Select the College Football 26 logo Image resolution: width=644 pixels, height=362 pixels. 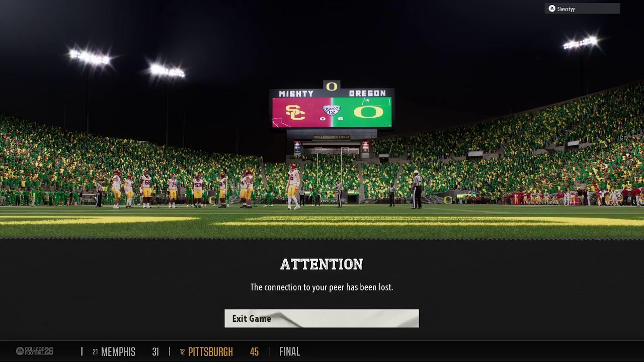click(x=35, y=351)
